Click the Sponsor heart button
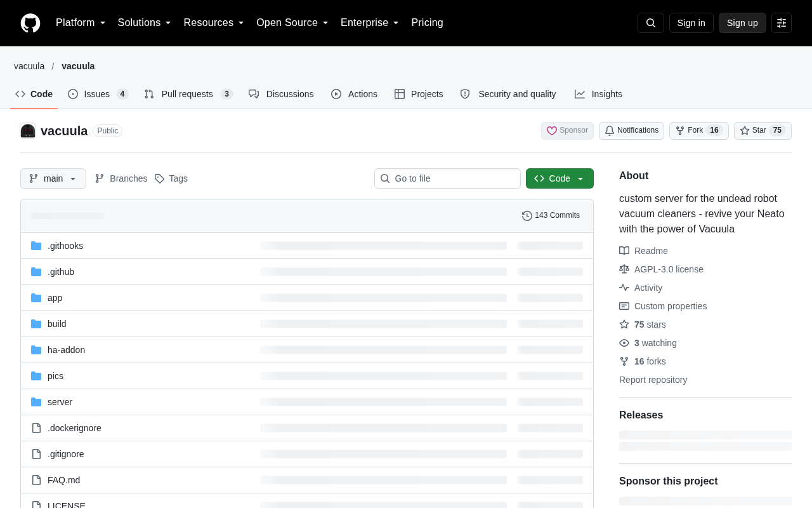Image resolution: width=812 pixels, height=508 pixels. coord(567,131)
